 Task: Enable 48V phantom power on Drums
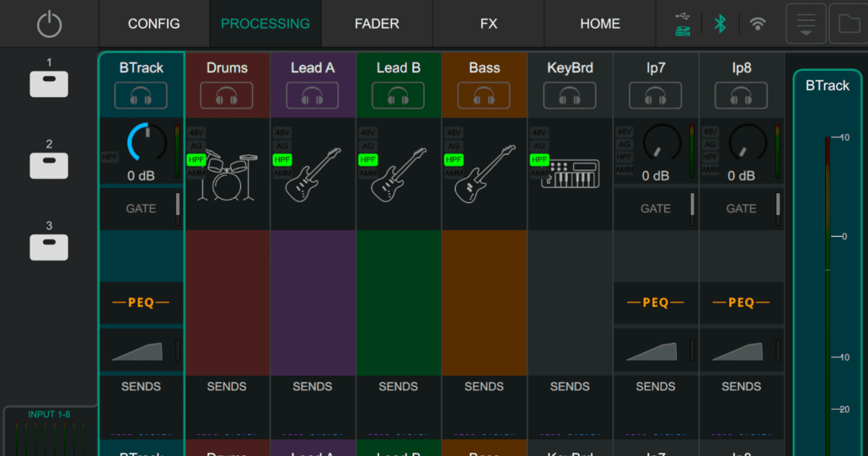(x=196, y=133)
